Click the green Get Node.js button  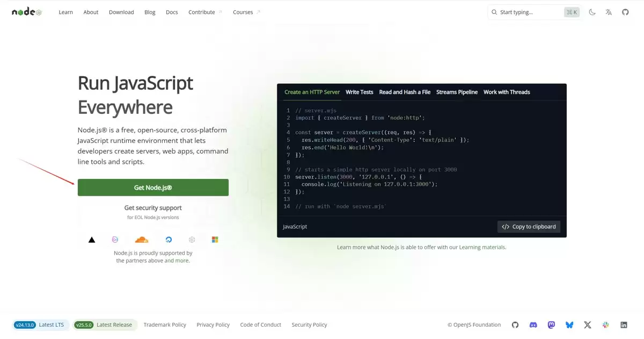pyautogui.click(x=153, y=187)
